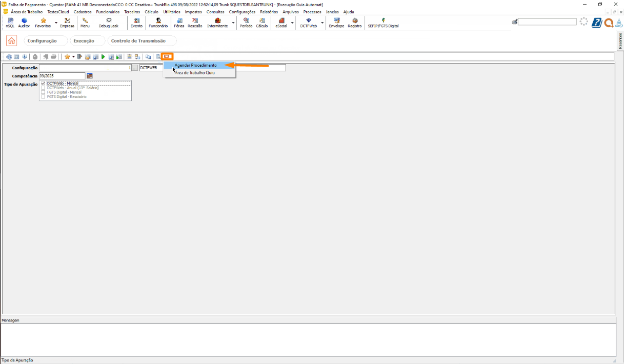The width and height of the screenshot is (624, 364).
Task: Expand the DCTFWeb toolbar dropdown arrow
Action: coord(323,23)
